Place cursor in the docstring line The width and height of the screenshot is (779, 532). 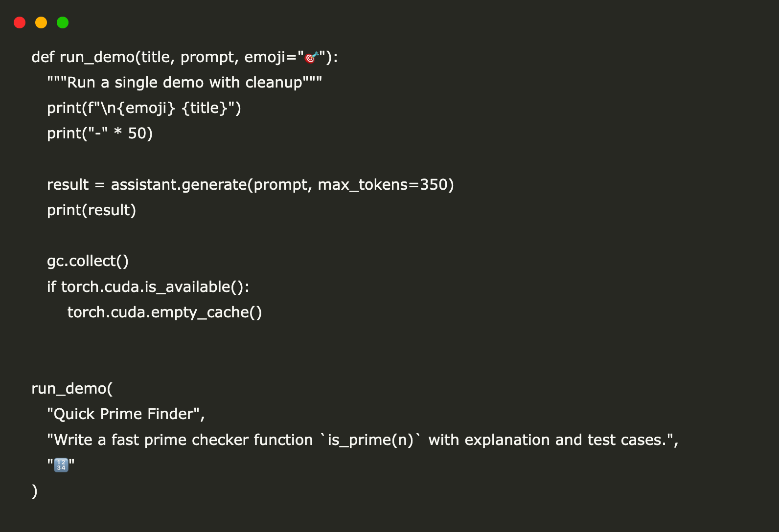click(x=184, y=83)
